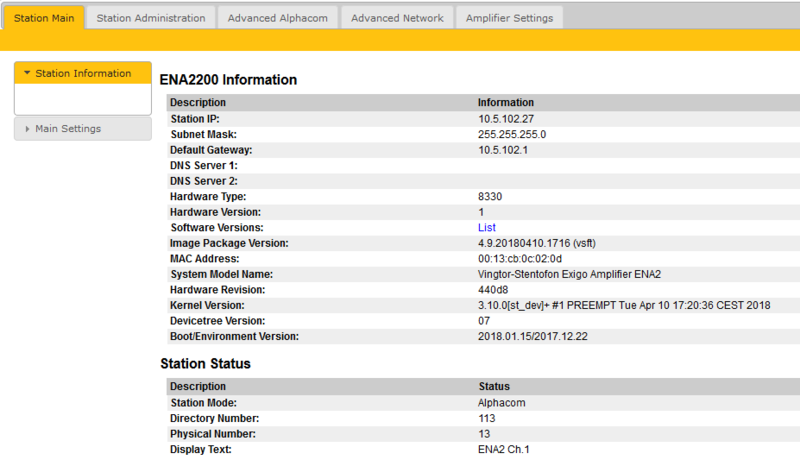Image resolution: width=800 pixels, height=466 pixels.
Task: Open the Amplifier Settings tab
Action: click(509, 18)
